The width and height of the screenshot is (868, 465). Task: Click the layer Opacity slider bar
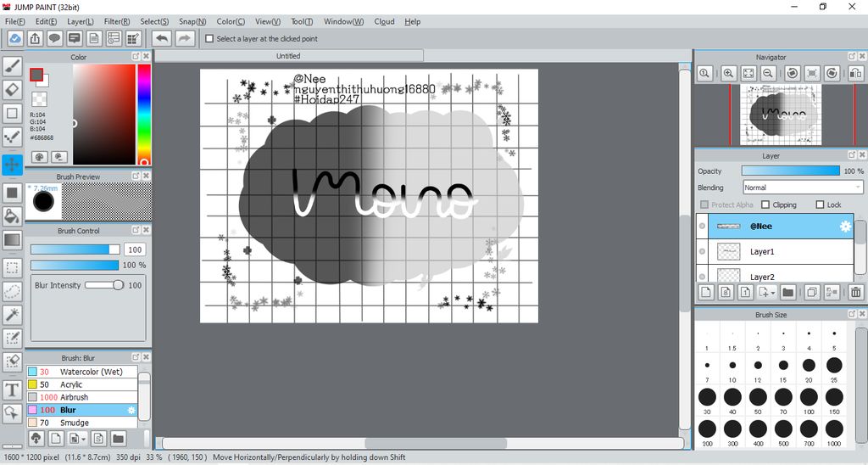(x=791, y=171)
